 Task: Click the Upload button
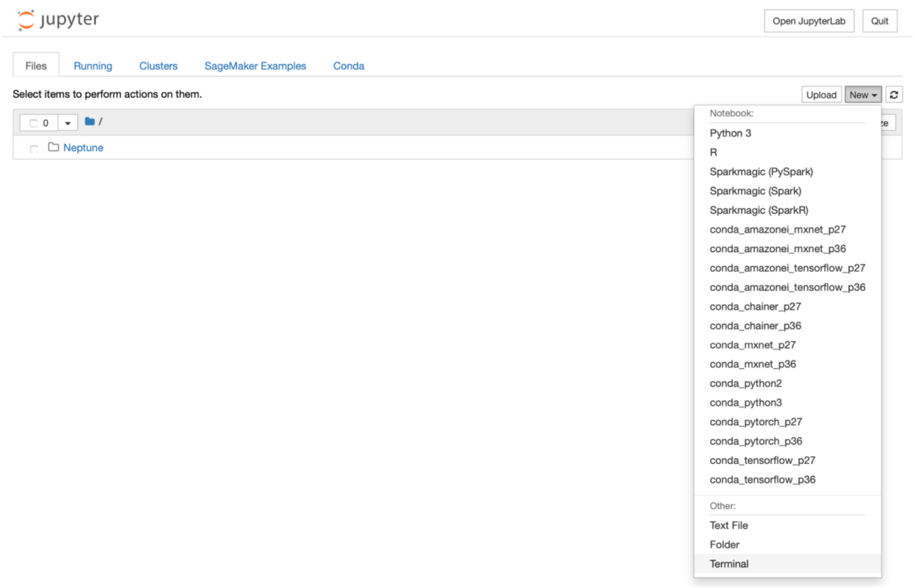click(821, 95)
